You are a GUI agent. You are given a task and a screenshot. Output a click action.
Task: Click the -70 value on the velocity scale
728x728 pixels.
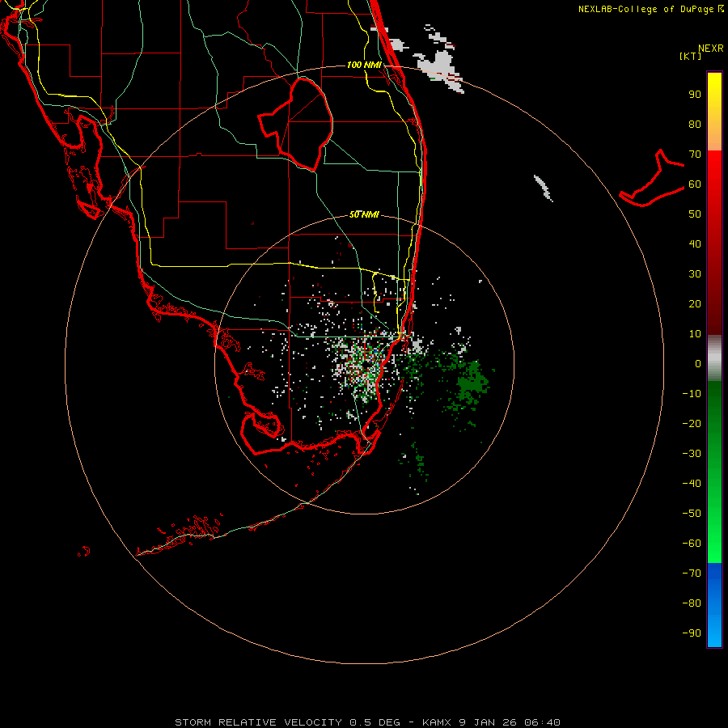tap(692, 574)
